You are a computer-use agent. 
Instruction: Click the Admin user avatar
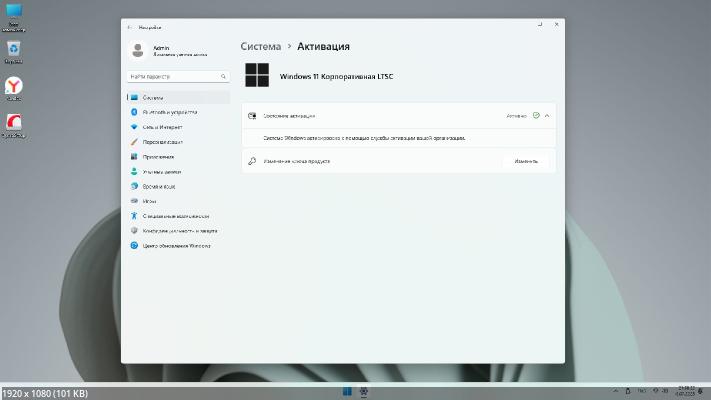[x=138, y=50]
